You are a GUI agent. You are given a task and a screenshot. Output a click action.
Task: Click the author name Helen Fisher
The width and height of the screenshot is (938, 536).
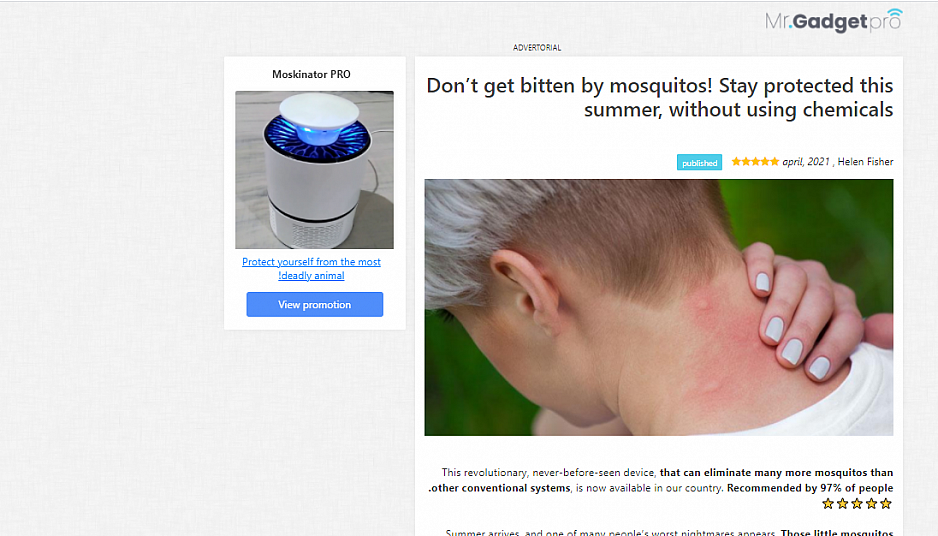click(865, 162)
